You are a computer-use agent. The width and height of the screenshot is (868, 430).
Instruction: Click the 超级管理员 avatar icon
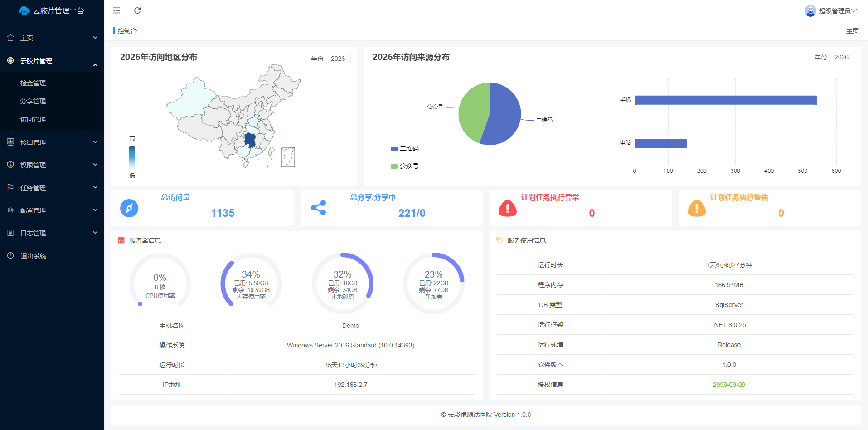click(810, 11)
